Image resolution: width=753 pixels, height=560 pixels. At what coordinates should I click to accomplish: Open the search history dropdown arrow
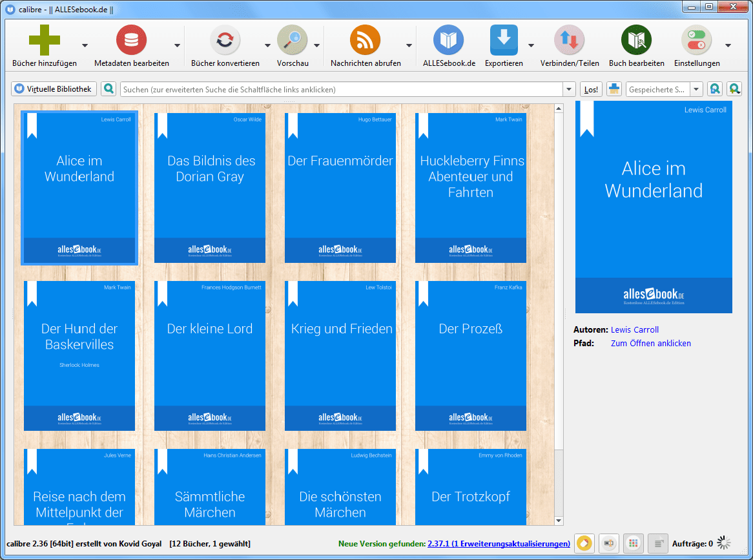(x=568, y=89)
